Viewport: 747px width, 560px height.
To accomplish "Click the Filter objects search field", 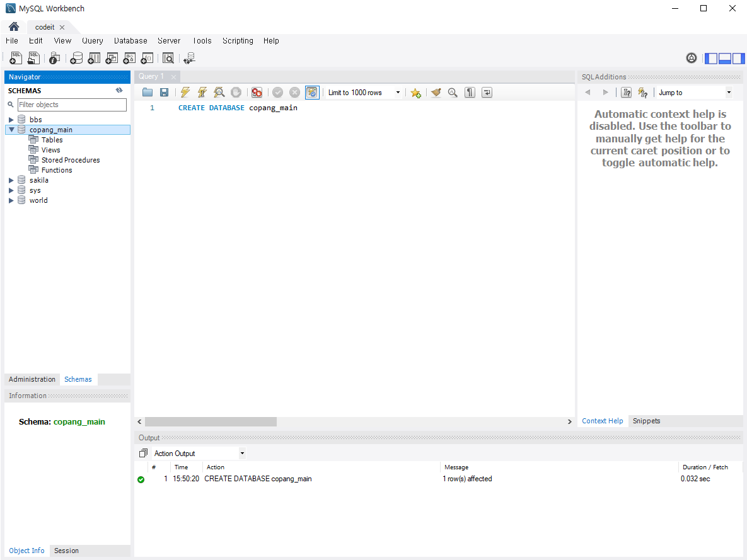I will pyautogui.click(x=72, y=105).
